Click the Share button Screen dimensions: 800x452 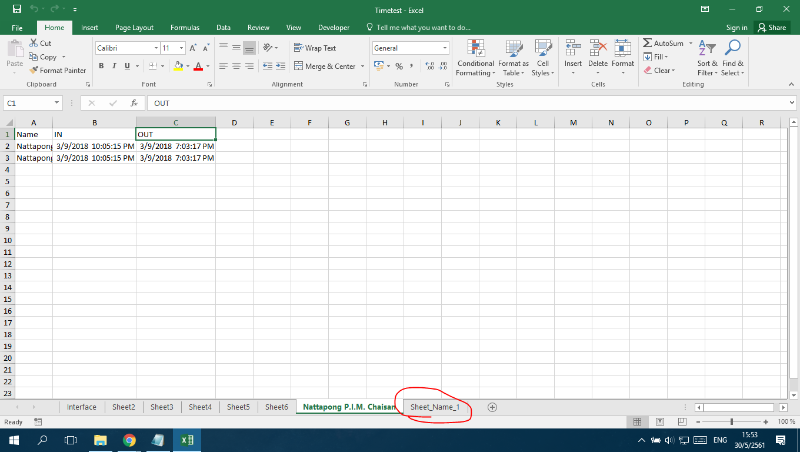(771, 28)
